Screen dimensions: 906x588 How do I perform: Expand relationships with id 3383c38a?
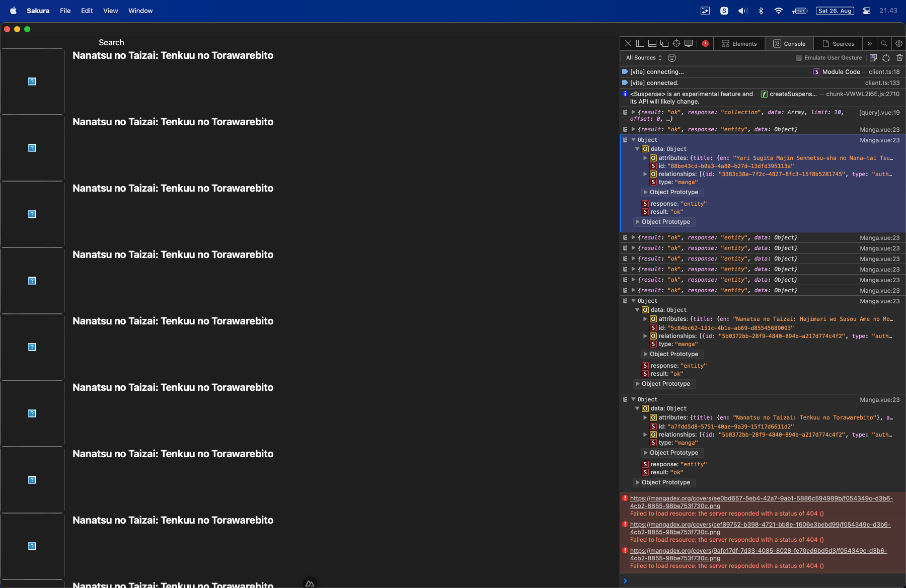click(x=645, y=174)
